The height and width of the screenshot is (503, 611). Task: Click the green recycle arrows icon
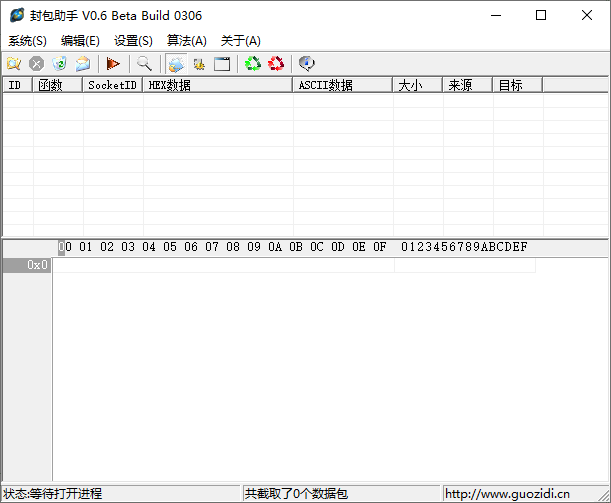[x=253, y=64]
